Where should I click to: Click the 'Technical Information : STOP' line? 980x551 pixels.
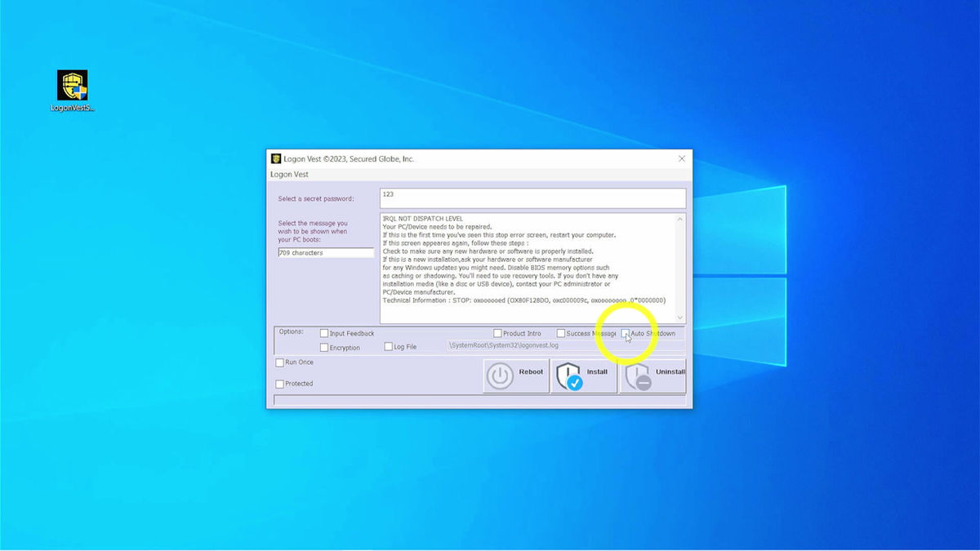pos(523,300)
